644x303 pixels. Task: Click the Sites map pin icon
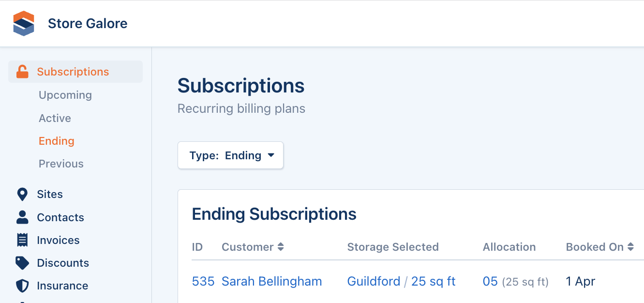coord(22,195)
